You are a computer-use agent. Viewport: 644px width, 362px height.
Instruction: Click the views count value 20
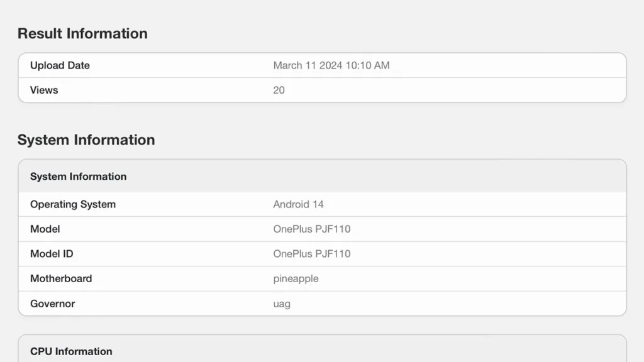point(279,90)
